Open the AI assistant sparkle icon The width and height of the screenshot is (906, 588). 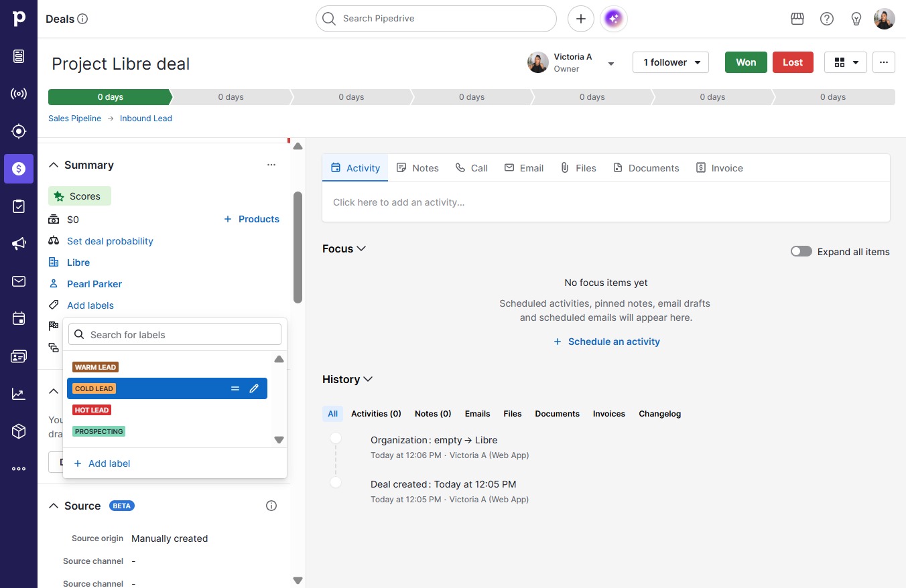click(x=614, y=19)
